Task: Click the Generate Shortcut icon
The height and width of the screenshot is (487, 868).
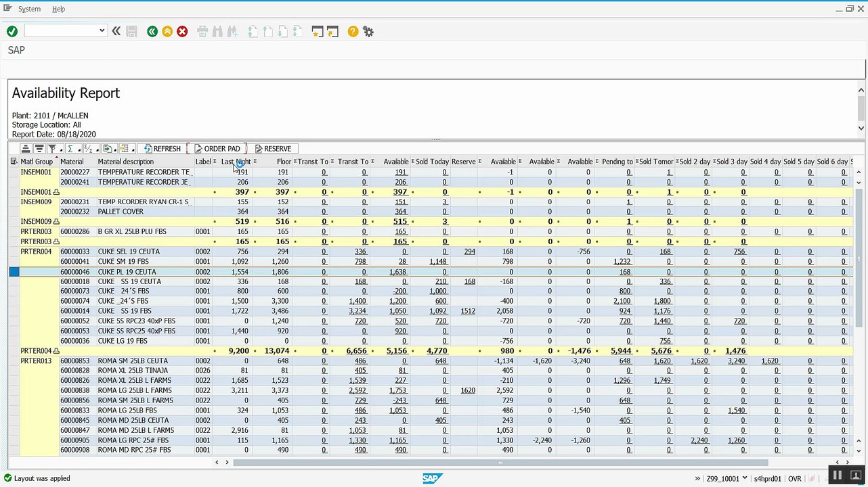Action: coord(332,31)
